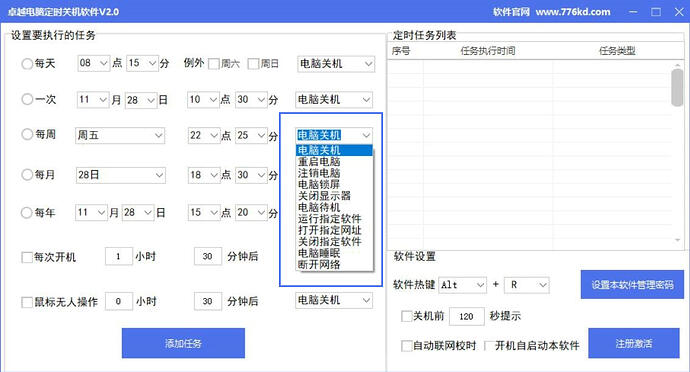Choose 电脑待机 from the dropdown list
690x372 pixels.
[x=334, y=207]
